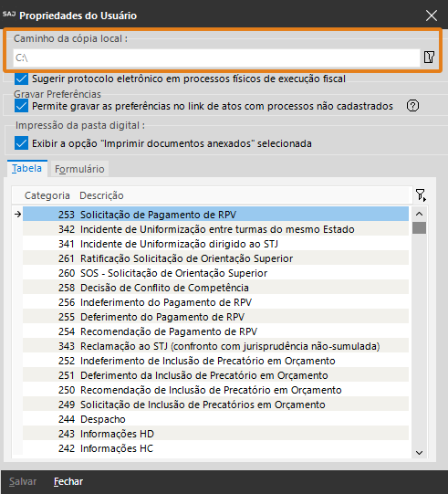Click the SAJ application logo icon

[9, 15]
